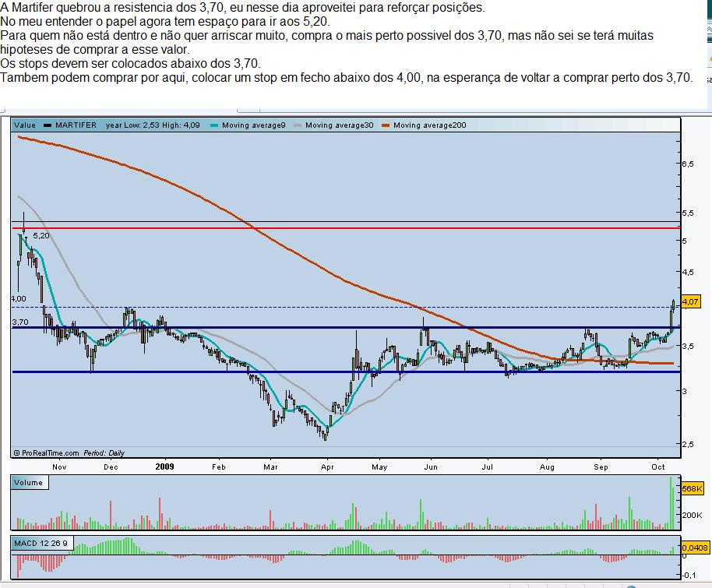Click the 3,5 value on the price axis

(x=688, y=346)
